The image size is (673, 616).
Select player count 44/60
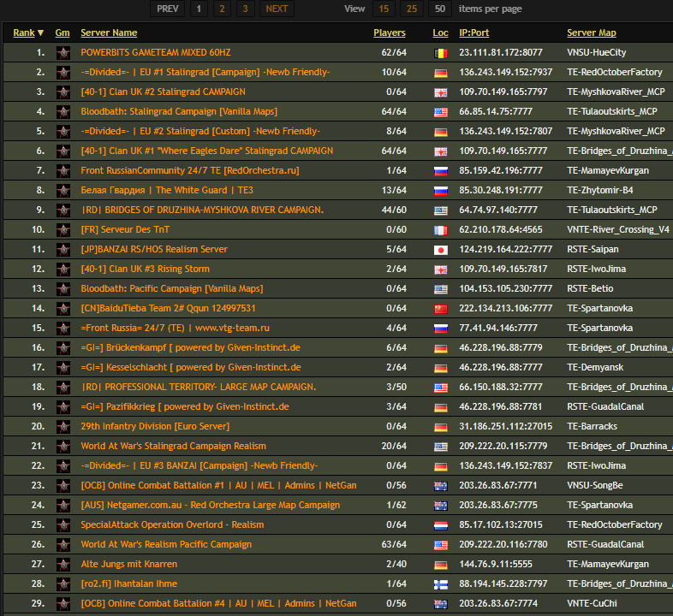point(394,210)
